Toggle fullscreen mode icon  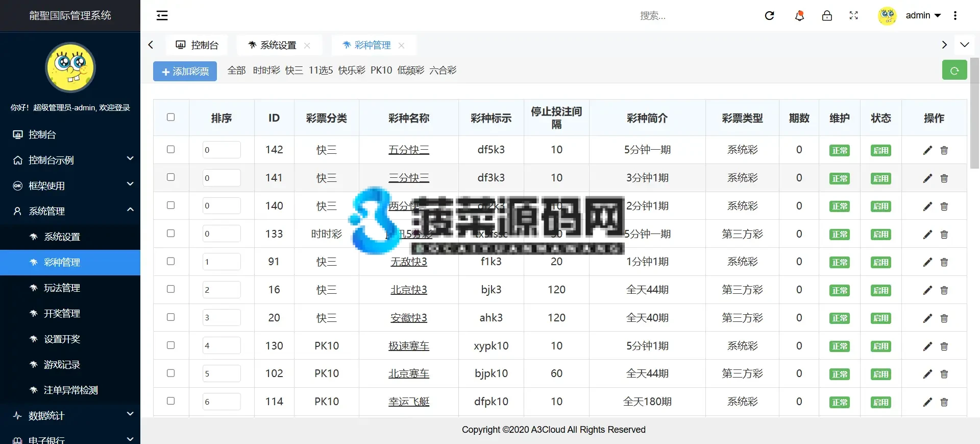[853, 15]
